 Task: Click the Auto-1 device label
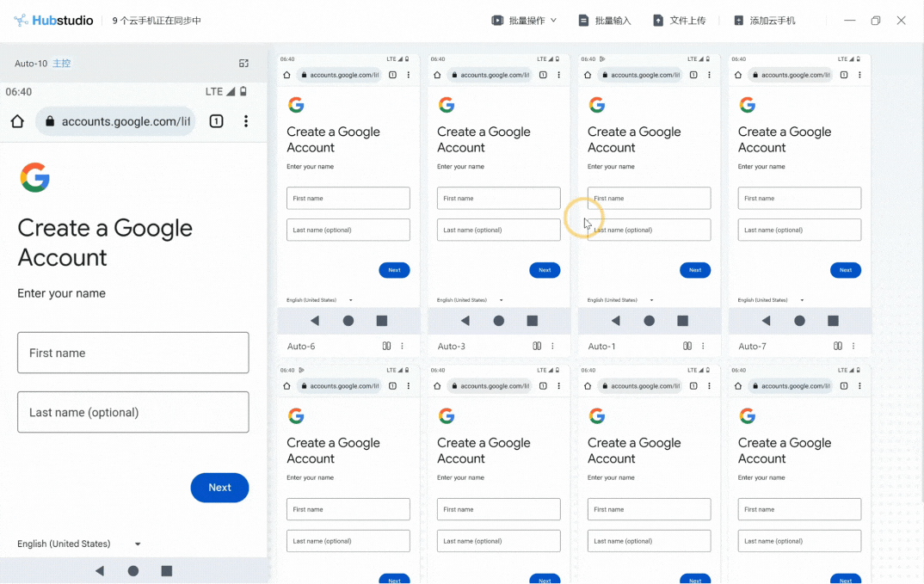coord(601,346)
